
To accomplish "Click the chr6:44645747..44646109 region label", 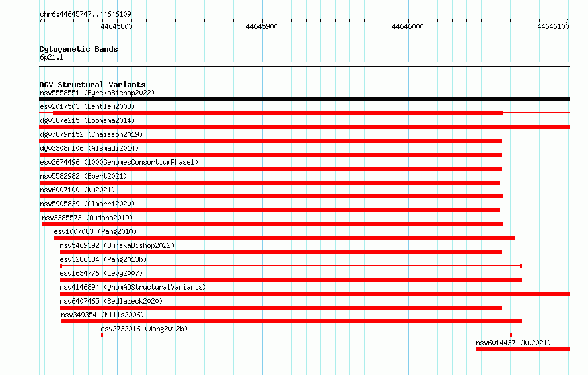I will pyautogui.click(x=85, y=14).
